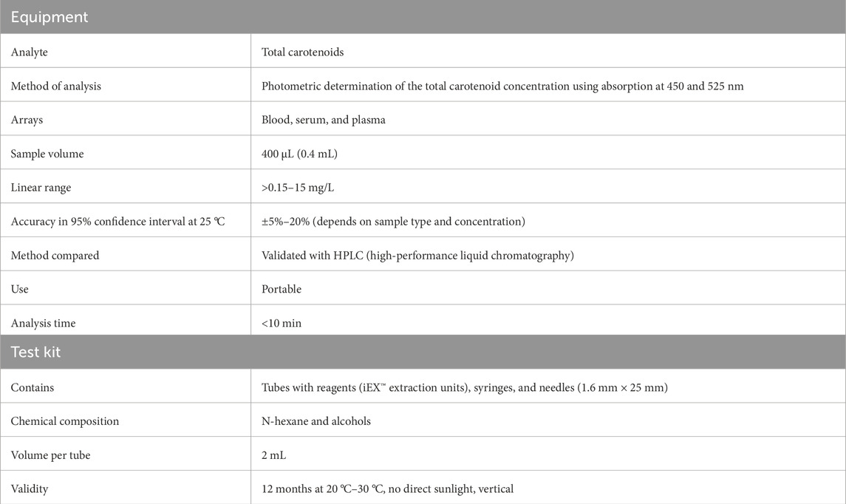Click the Total carotenoids value cell
The height and width of the screenshot is (504, 846).
click(x=303, y=52)
